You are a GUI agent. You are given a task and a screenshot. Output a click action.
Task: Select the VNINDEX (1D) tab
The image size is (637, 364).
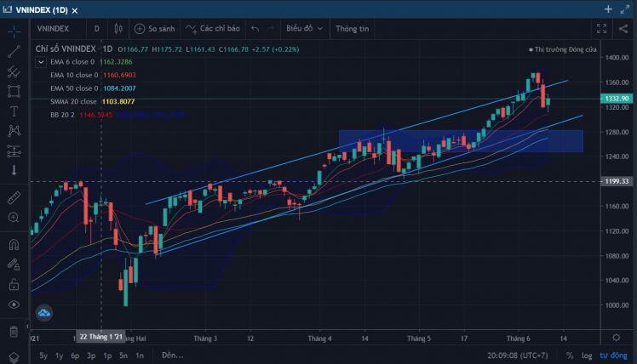[x=42, y=10]
